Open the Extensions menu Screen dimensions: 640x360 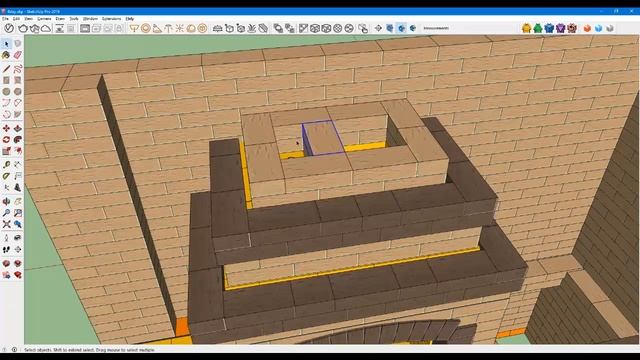pyautogui.click(x=111, y=19)
